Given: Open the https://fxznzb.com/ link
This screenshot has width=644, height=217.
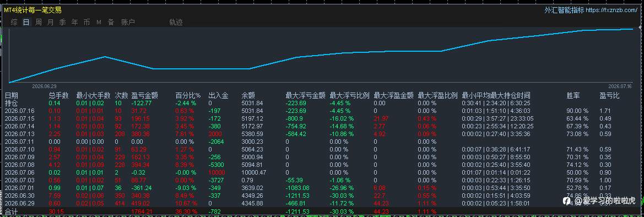Looking at the screenshot, I should (x=611, y=10).
